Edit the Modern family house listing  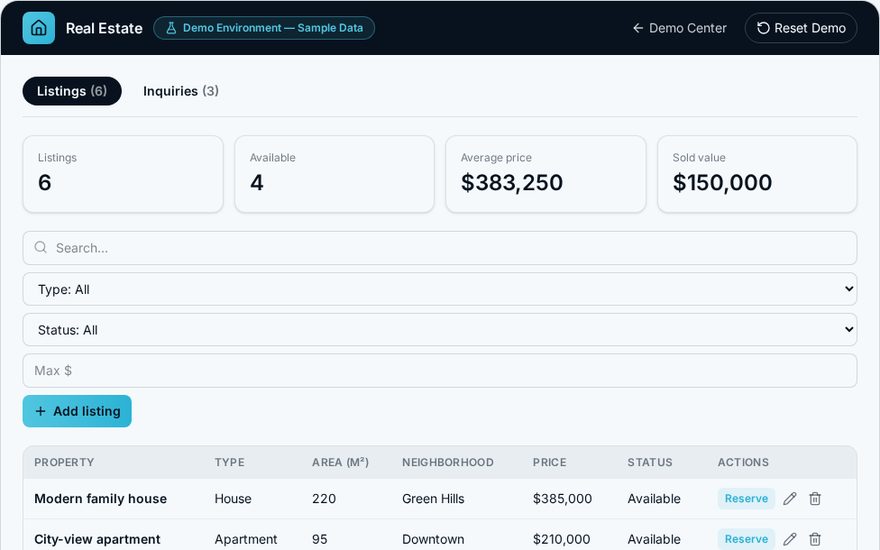pos(790,498)
